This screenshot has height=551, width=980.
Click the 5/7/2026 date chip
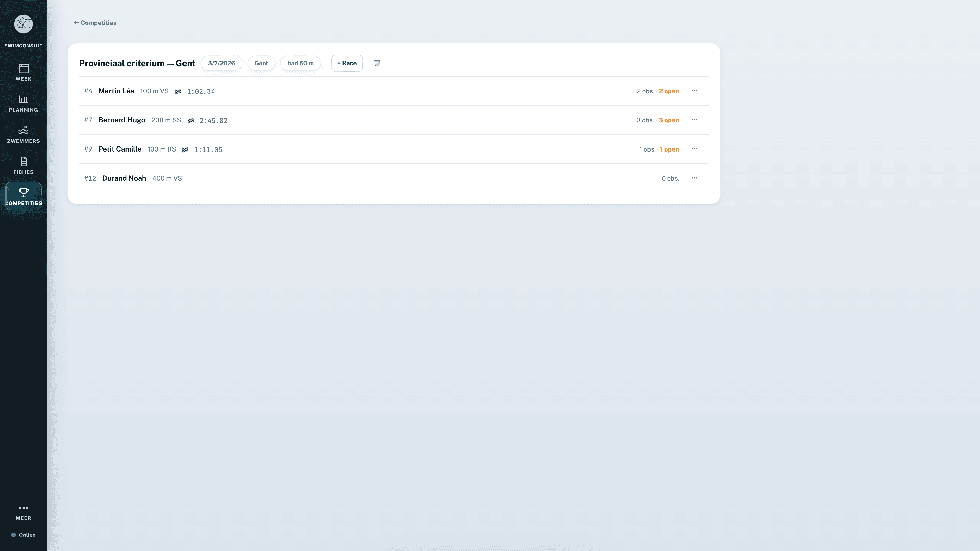222,63
